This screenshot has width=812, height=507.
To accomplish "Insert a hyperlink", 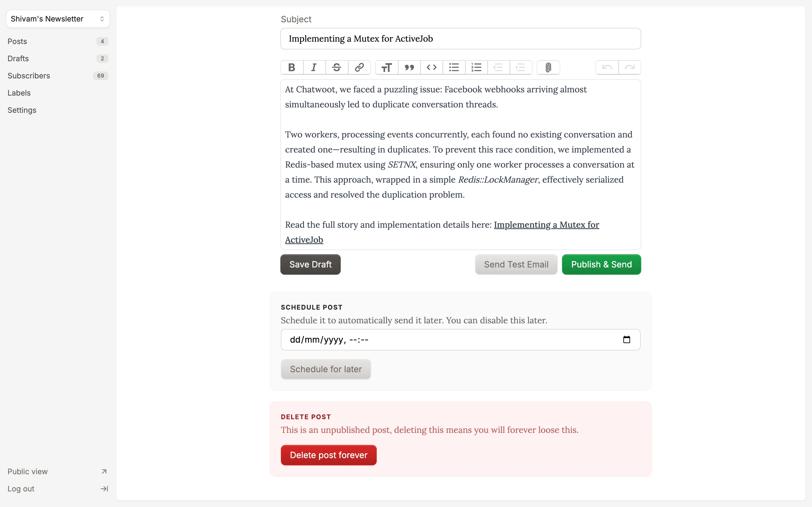I will [x=359, y=67].
